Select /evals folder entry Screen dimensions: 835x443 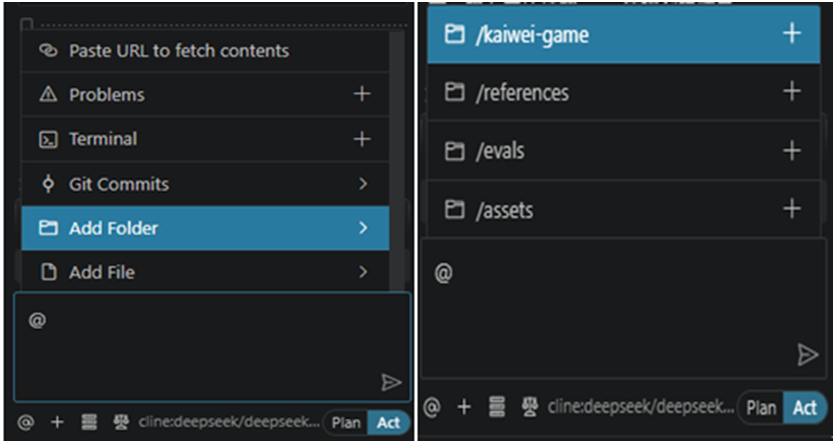pos(623,151)
